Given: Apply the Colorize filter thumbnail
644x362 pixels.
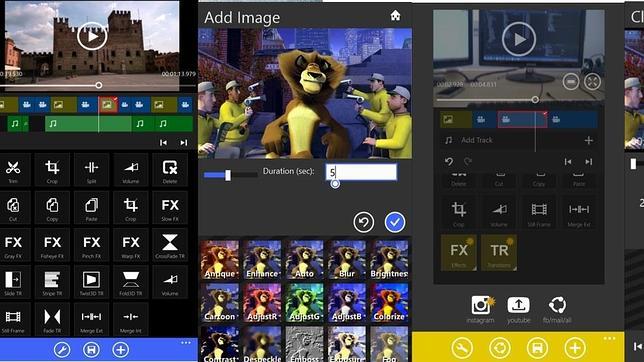Looking at the screenshot, I should coord(389,302).
